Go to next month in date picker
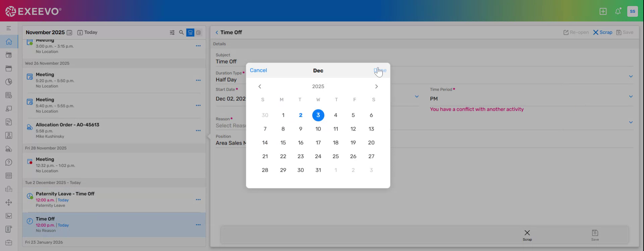This screenshot has width=644, height=251. tap(376, 87)
